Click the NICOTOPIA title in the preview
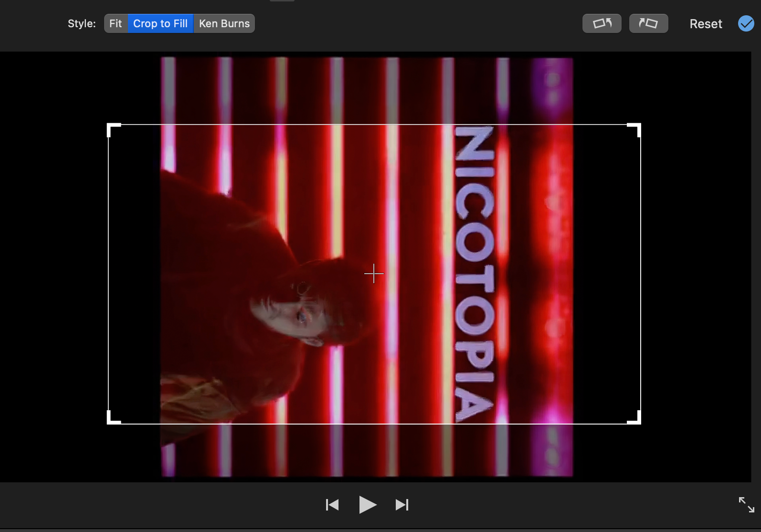The width and height of the screenshot is (761, 532). [x=474, y=274]
